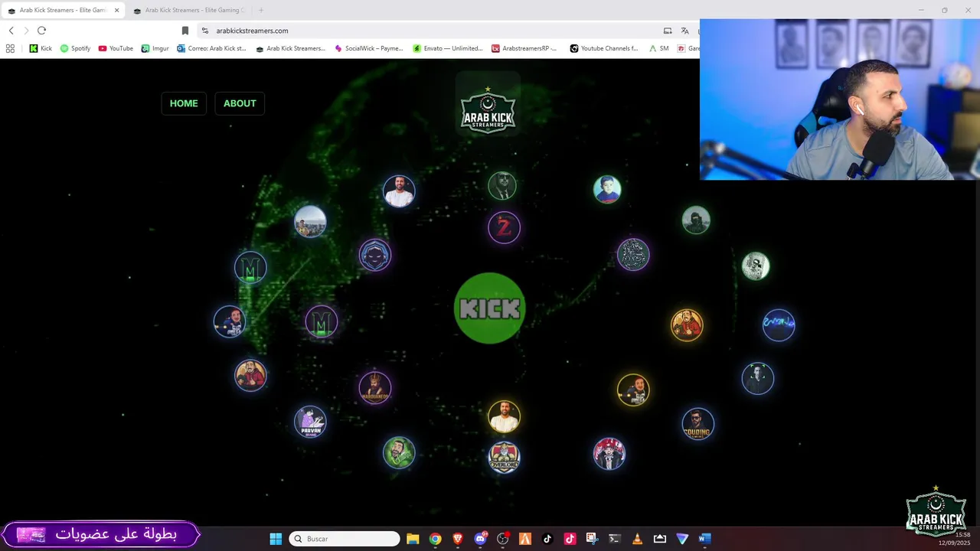This screenshot has height=551, width=980.
Task: Open the masked soldier streamer avatar
Action: pos(696,220)
